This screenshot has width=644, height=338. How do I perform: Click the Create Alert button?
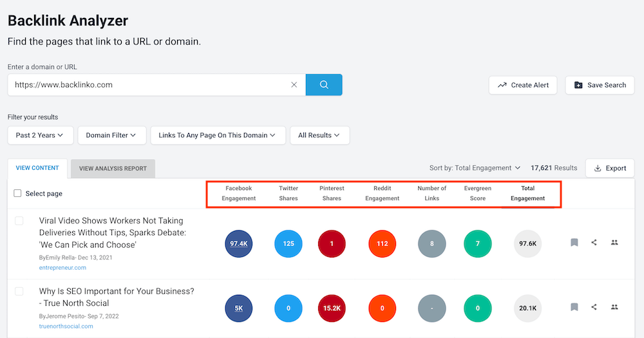point(523,85)
